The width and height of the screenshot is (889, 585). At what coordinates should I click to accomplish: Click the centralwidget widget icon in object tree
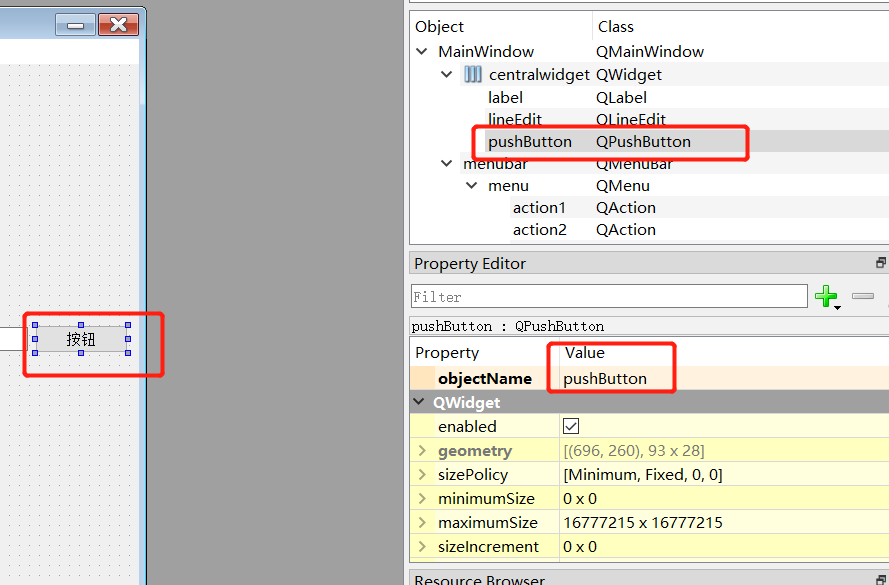473,74
